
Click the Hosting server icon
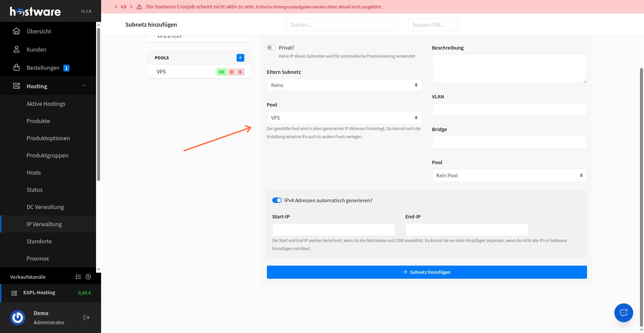(16, 86)
